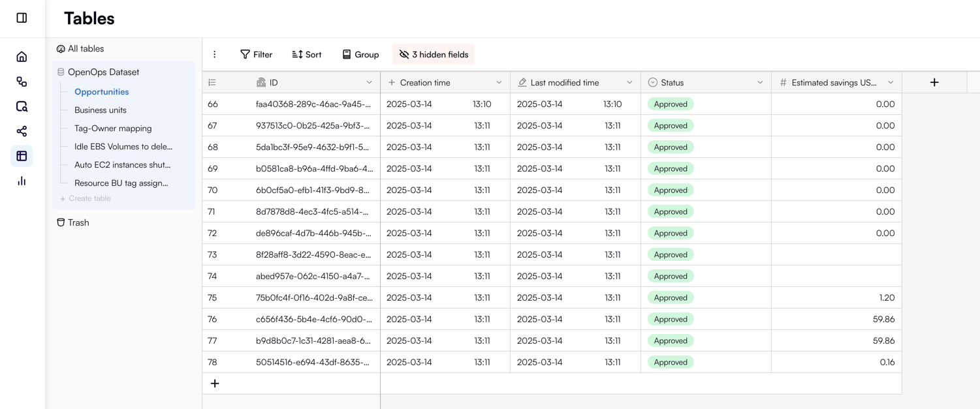Open the workflows icon in sidebar
Screen dimensions: 980x409
click(x=22, y=82)
